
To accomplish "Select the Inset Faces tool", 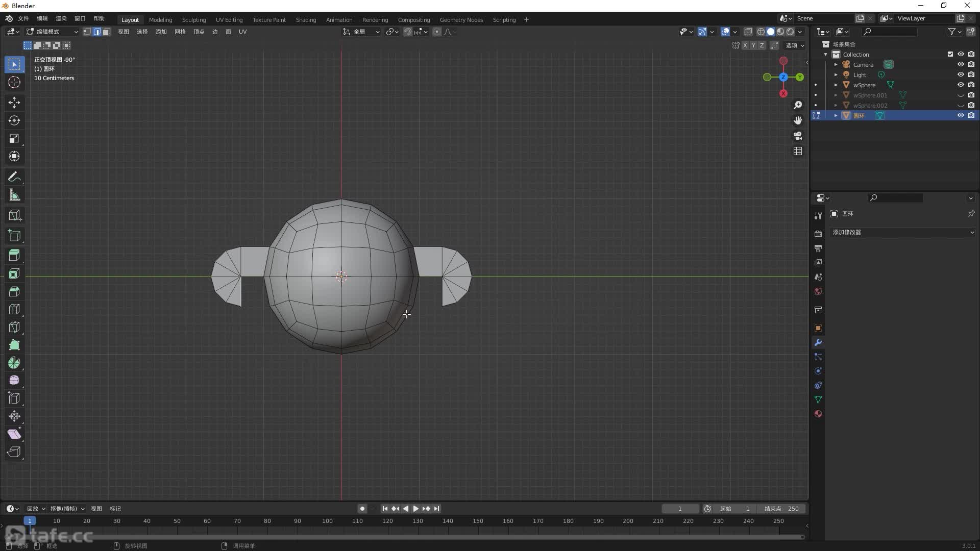I will tap(14, 273).
